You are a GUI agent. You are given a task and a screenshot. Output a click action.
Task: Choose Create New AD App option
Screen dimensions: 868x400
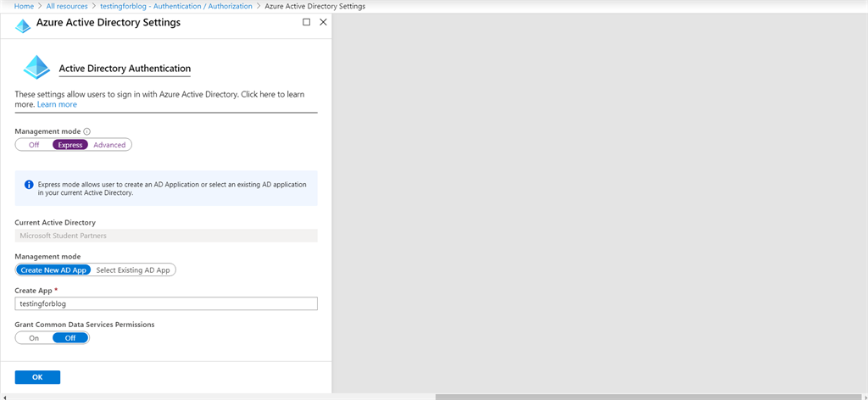[x=53, y=270]
